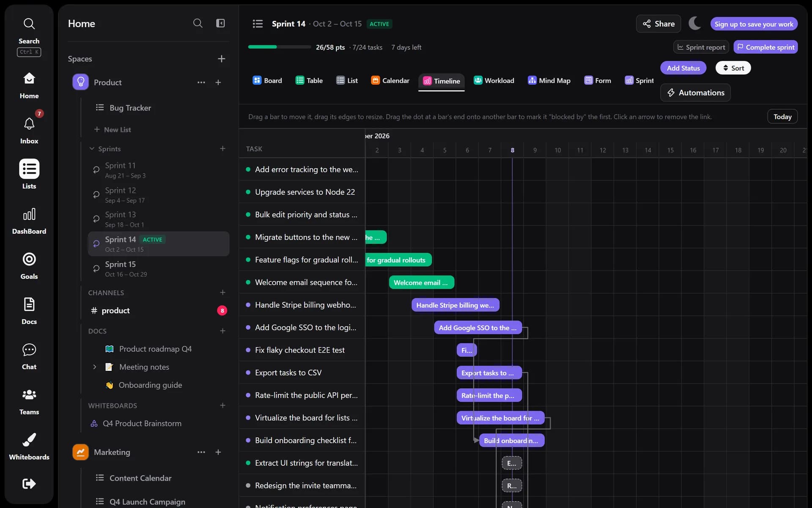
Task: Add a New List in Product
Action: [x=112, y=130]
